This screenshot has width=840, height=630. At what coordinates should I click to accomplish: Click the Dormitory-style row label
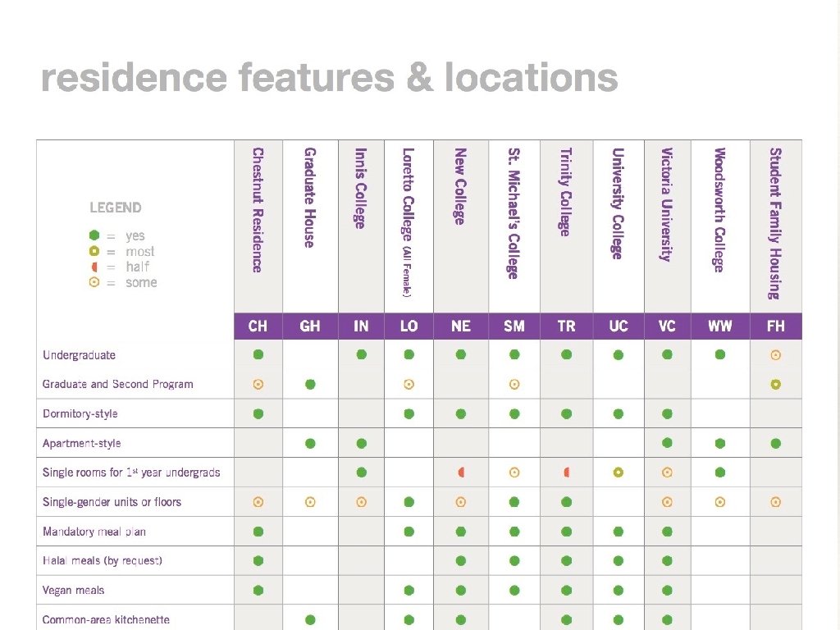80,413
